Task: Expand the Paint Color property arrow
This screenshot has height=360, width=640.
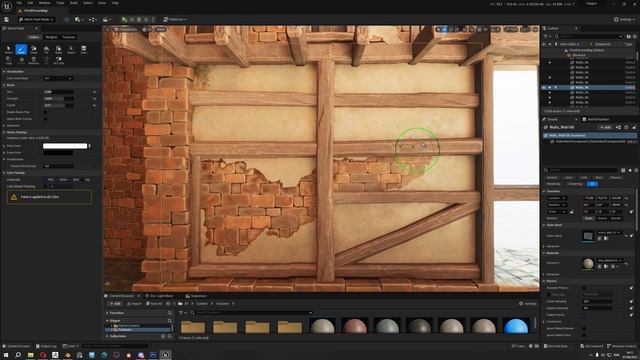Action: [4, 146]
